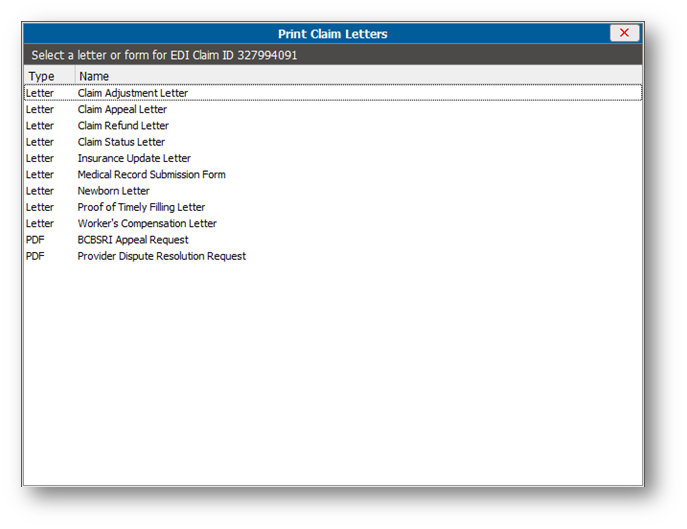This screenshot has width=687, height=529.
Task: Select Proof of Timely Filling Letter
Action: point(141,207)
